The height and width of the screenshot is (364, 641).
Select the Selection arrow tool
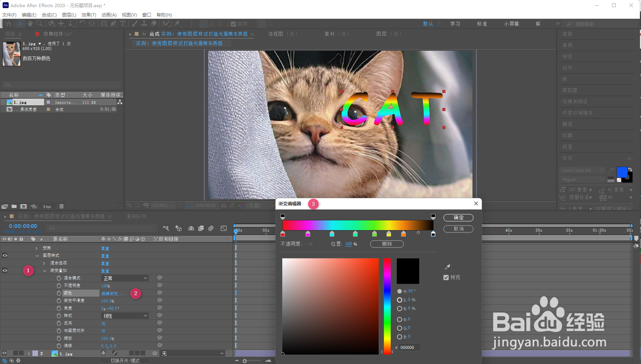(x=21, y=24)
